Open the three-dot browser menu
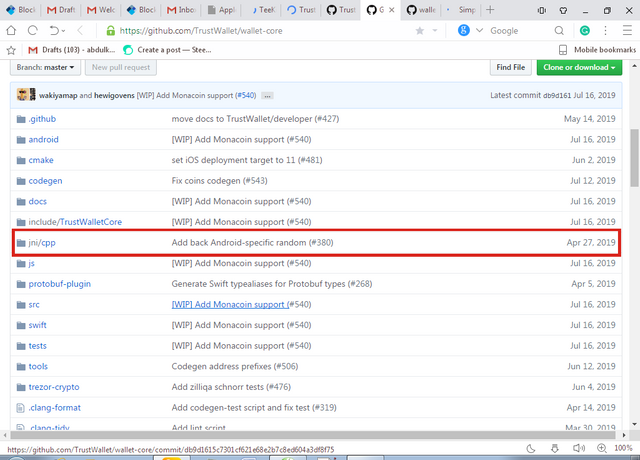The height and width of the screenshot is (460, 640). pyautogui.click(x=605, y=31)
